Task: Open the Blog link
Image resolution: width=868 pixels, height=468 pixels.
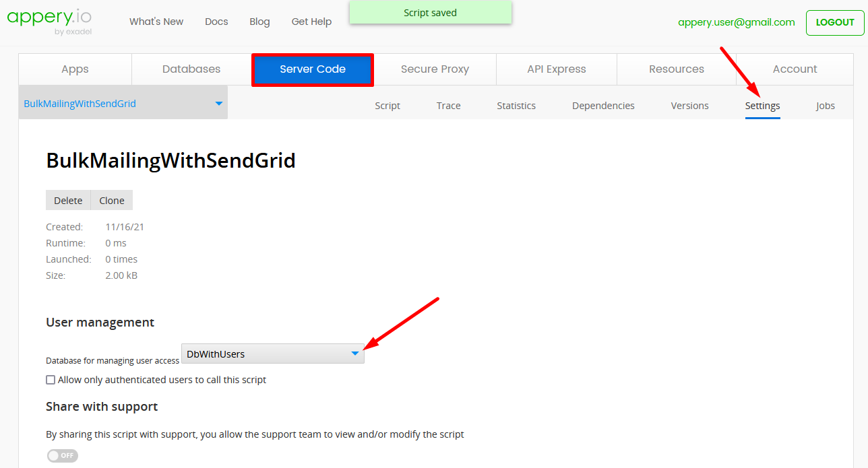Action: point(259,22)
